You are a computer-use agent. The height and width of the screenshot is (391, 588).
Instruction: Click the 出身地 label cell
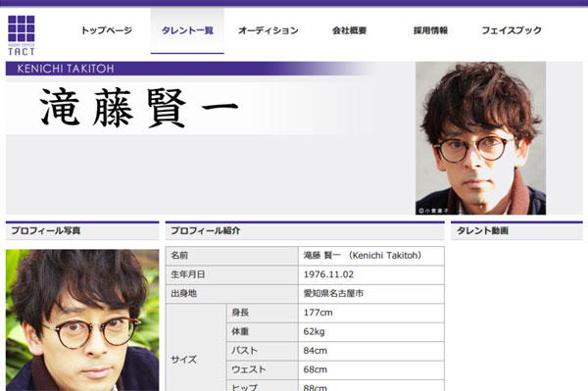tap(232, 294)
